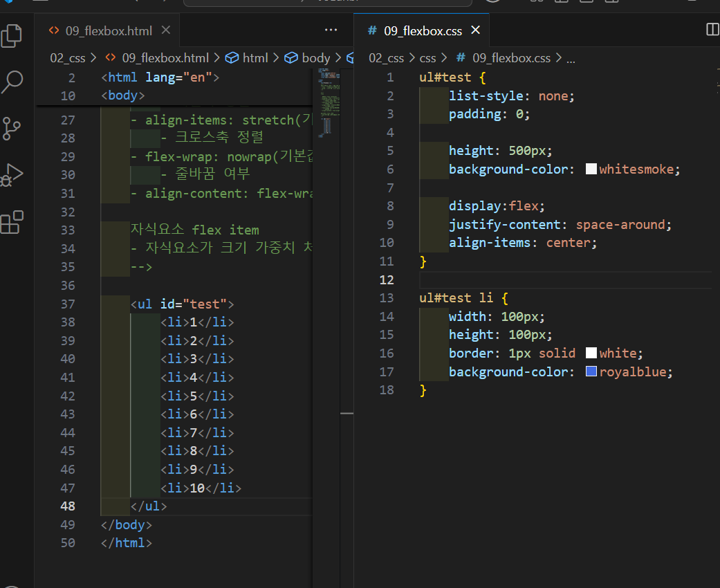The height and width of the screenshot is (588, 720).
Task: Click the 'ul#test li {' selector line
Action: pyautogui.click(x=464, y=297)
